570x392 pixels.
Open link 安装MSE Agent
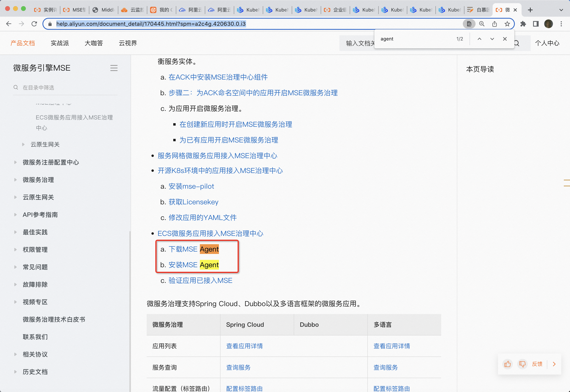(193, 265)
